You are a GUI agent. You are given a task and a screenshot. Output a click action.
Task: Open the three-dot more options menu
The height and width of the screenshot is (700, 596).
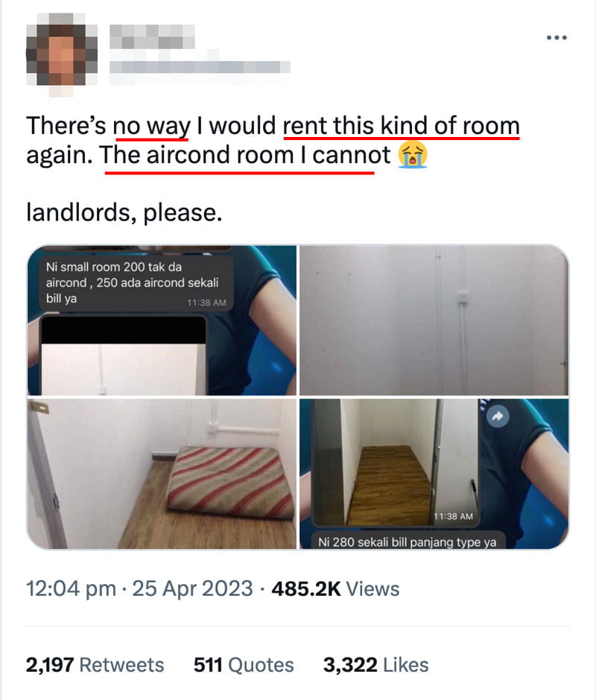pos(557,37)
